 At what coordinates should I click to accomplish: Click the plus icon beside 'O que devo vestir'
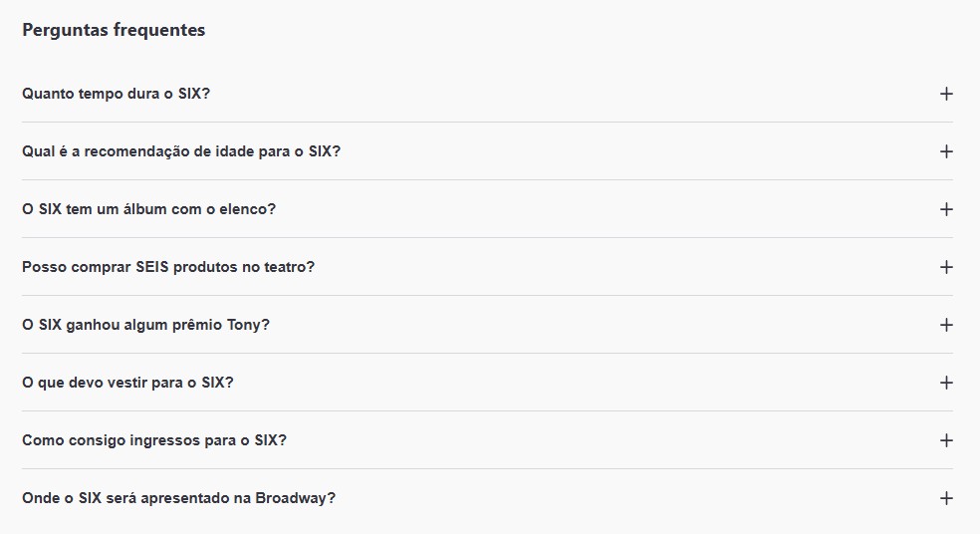coord(946,383)
